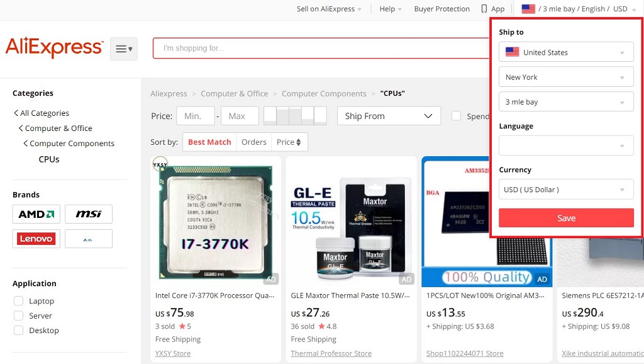
Task: Click the star rating on Intel Core listing
Action: (x=185, y=326)
